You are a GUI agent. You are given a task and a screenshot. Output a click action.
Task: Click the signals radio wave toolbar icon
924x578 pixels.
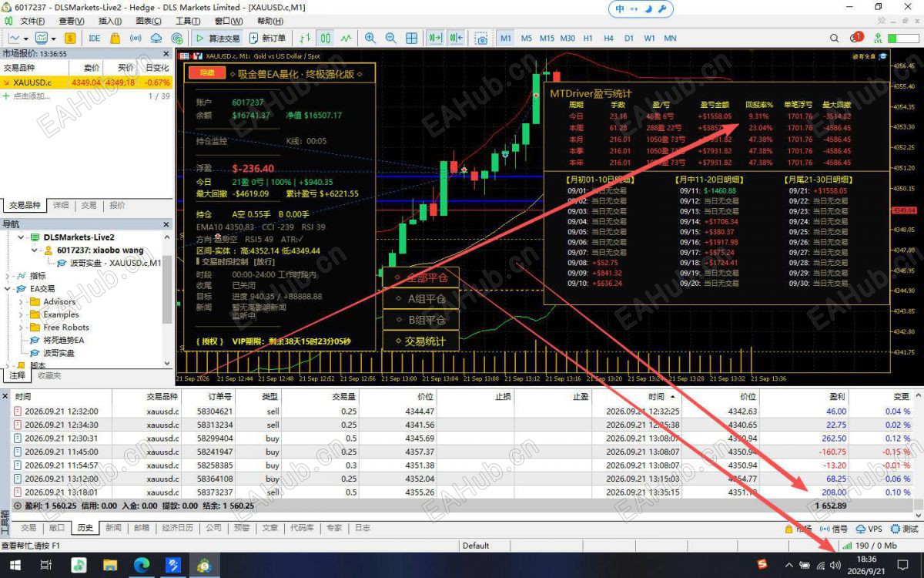[136, 38]
